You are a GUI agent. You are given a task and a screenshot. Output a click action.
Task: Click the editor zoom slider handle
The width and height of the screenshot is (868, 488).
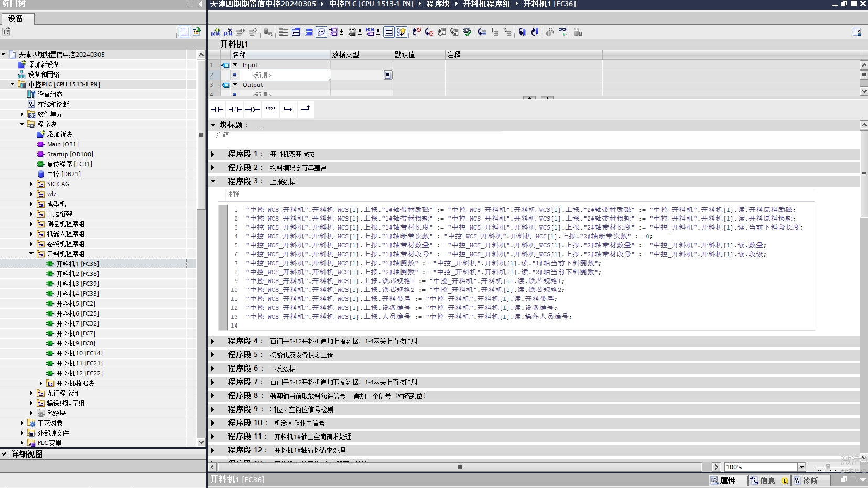pos(828,467)
